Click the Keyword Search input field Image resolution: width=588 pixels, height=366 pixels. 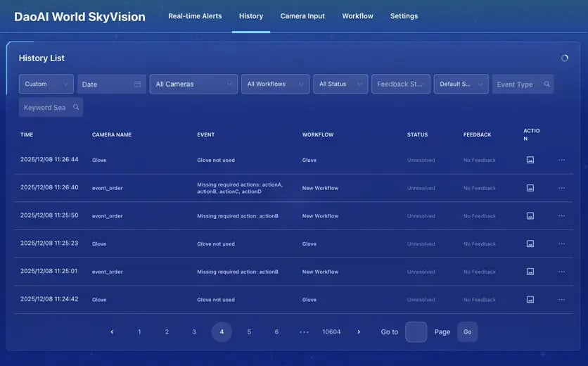tap(45, 108)
